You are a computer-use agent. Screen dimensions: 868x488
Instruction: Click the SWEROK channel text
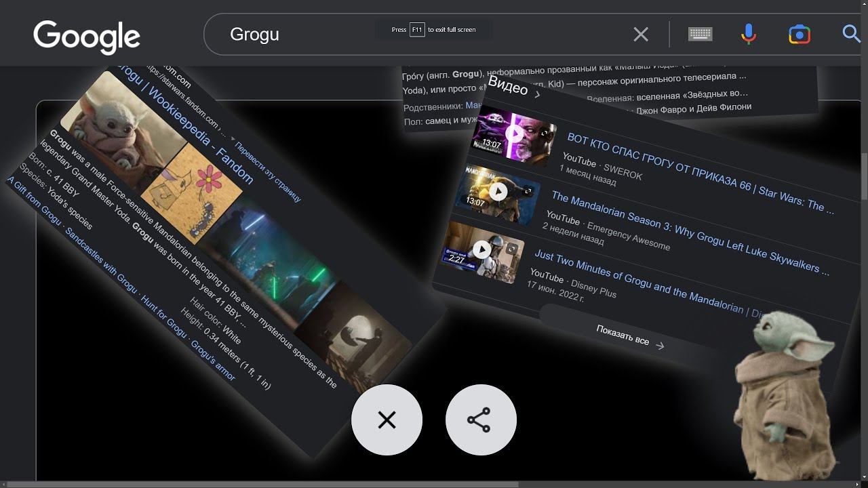622,173
